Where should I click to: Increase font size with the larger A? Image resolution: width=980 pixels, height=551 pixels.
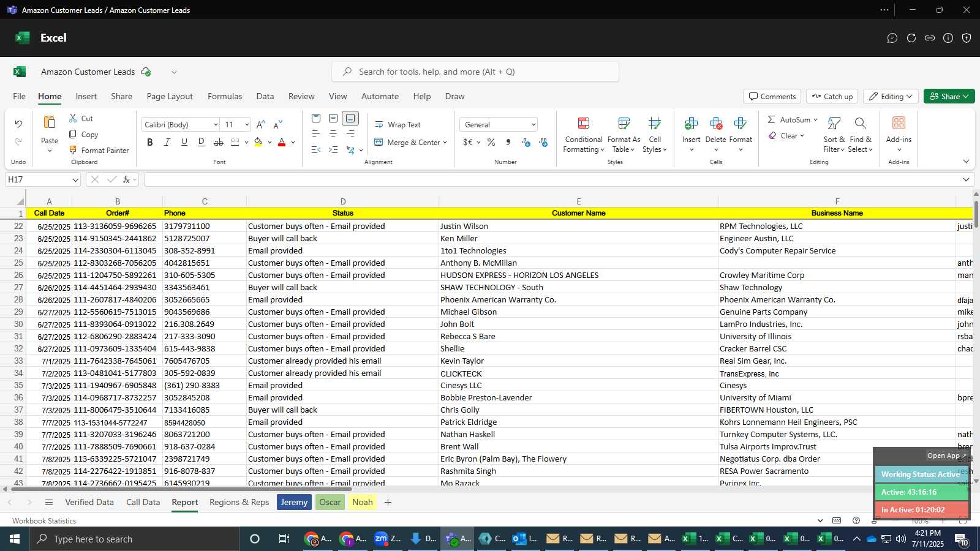coord(260,124)
